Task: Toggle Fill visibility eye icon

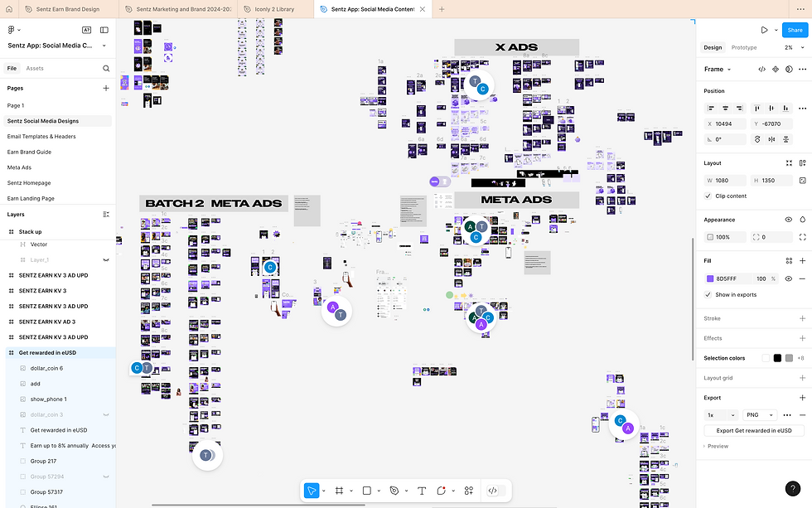Action: click(x=788, y=278)
